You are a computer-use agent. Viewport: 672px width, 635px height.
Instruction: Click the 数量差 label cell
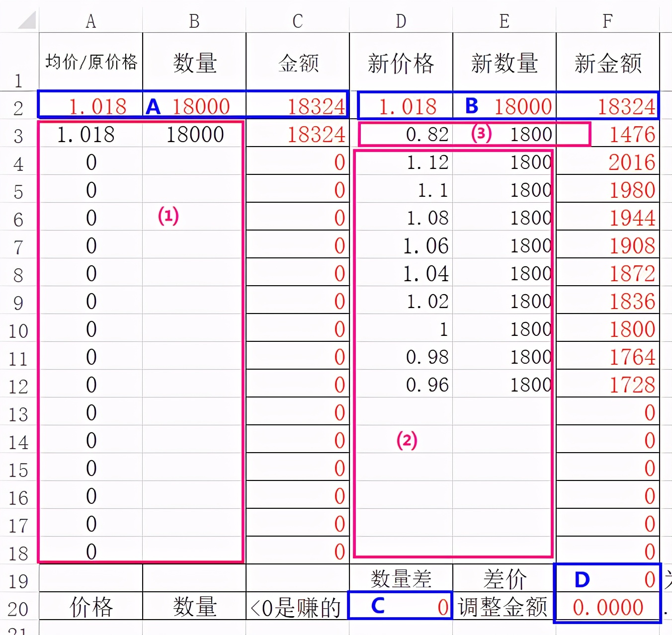(400, 578)
